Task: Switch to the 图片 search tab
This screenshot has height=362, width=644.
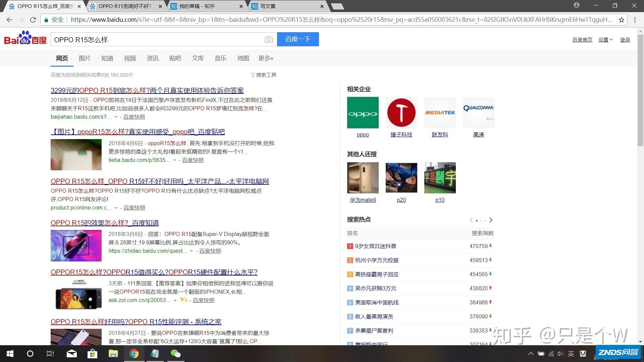Action: [x=85, y=58]
